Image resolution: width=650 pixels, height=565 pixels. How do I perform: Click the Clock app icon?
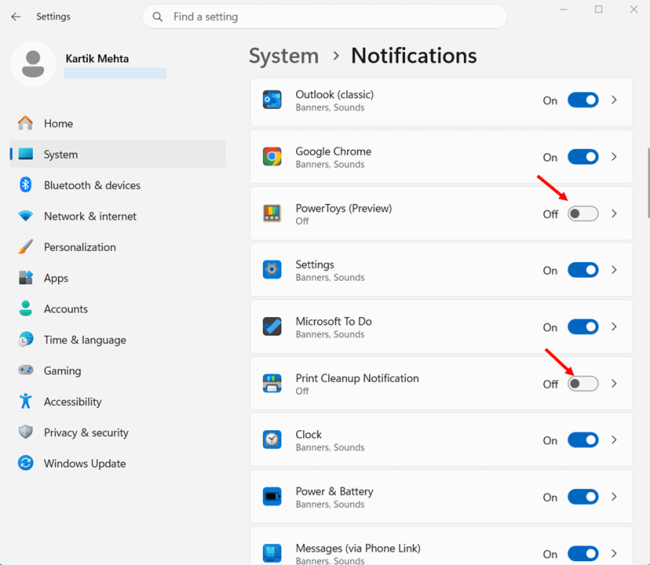(272, 440)
